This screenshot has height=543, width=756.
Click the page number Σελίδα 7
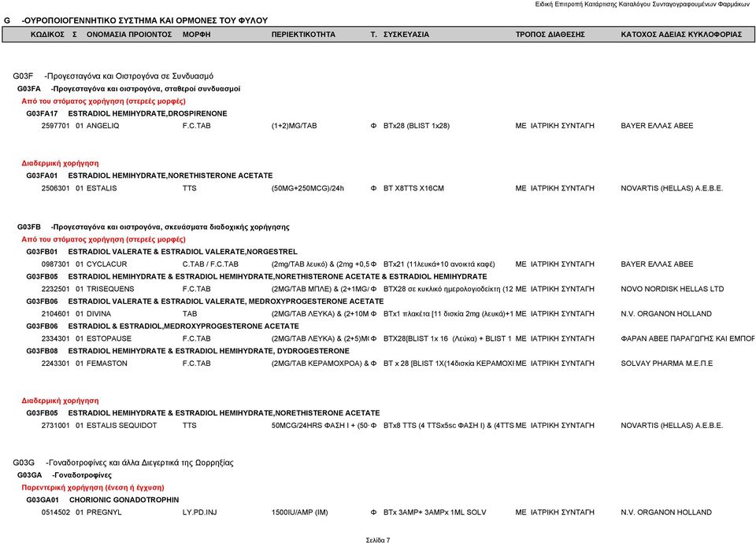(x=378, y=540)
